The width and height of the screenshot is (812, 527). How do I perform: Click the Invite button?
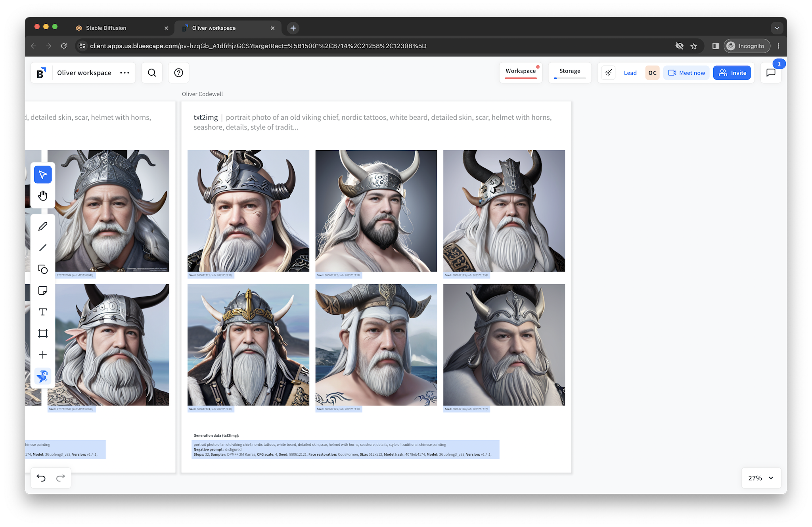(x=732, y=73)
